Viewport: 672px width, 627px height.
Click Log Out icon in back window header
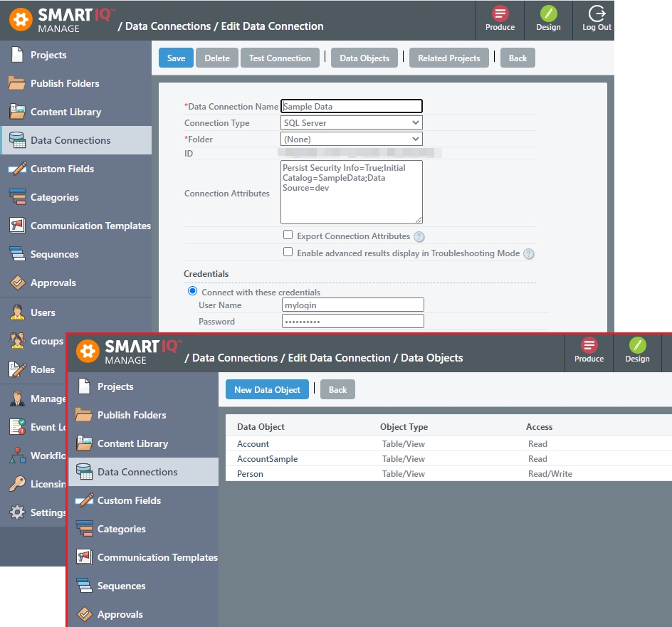(x=597, y=14)
